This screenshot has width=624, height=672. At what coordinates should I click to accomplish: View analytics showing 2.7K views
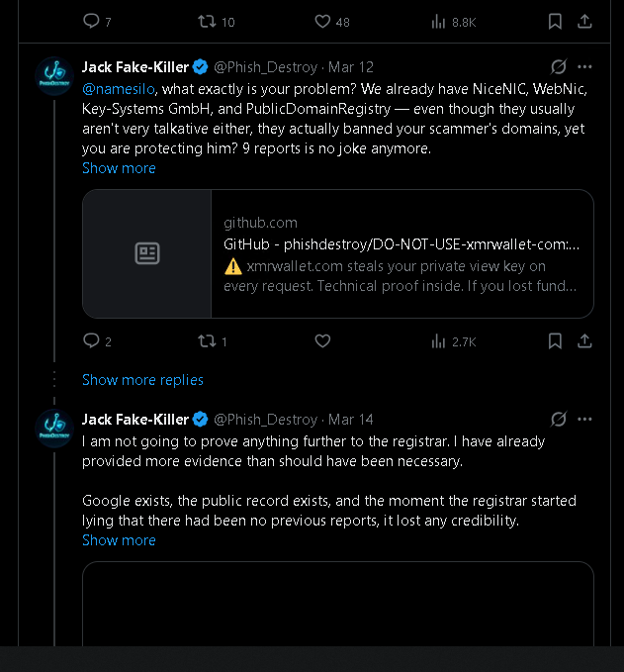454,341
